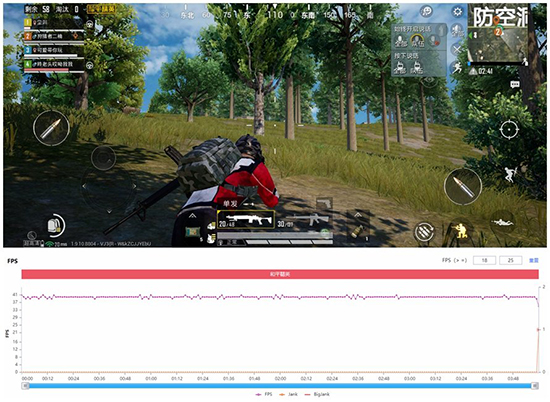Toggle the FPS series in the legend

tap(264, 394)
